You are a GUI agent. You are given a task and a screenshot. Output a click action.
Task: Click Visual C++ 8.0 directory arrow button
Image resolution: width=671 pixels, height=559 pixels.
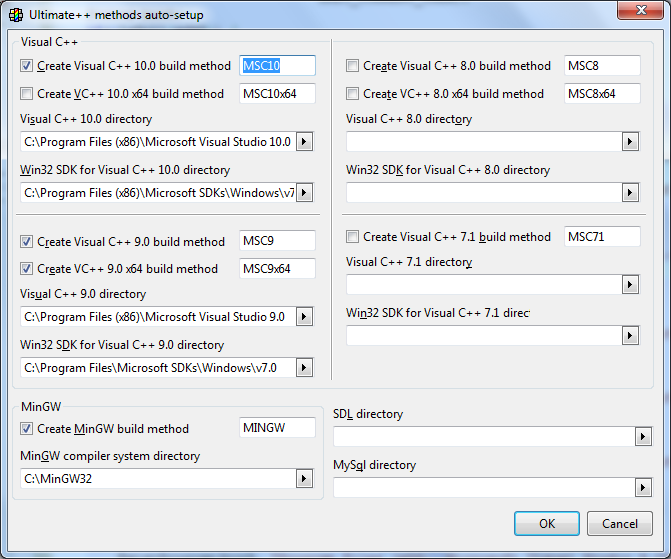tap(630, 142)
